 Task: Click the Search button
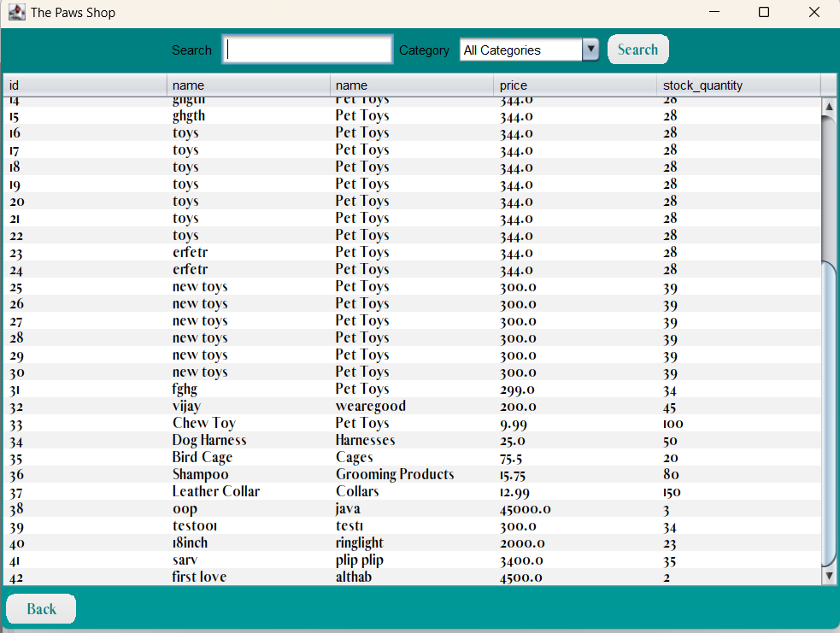pos(637,49)
